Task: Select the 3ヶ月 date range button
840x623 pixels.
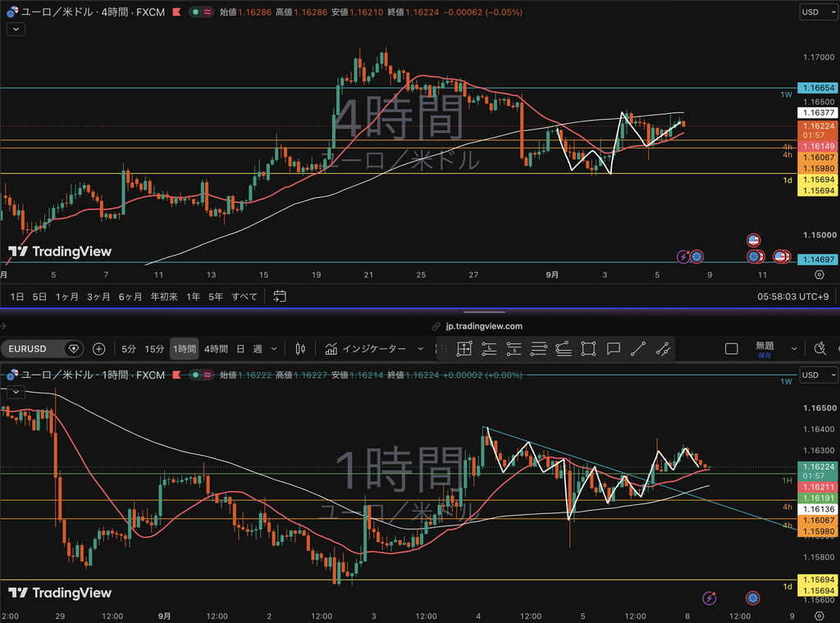Action: pyautogui.click(x=98, y=297)
